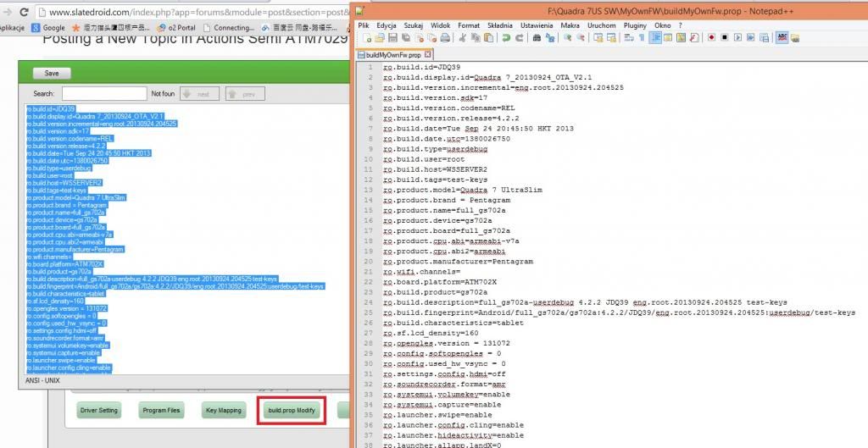Click the browser forward arrow
The height and width of the screenshot is (448, 868).
[x=8, y=12]
